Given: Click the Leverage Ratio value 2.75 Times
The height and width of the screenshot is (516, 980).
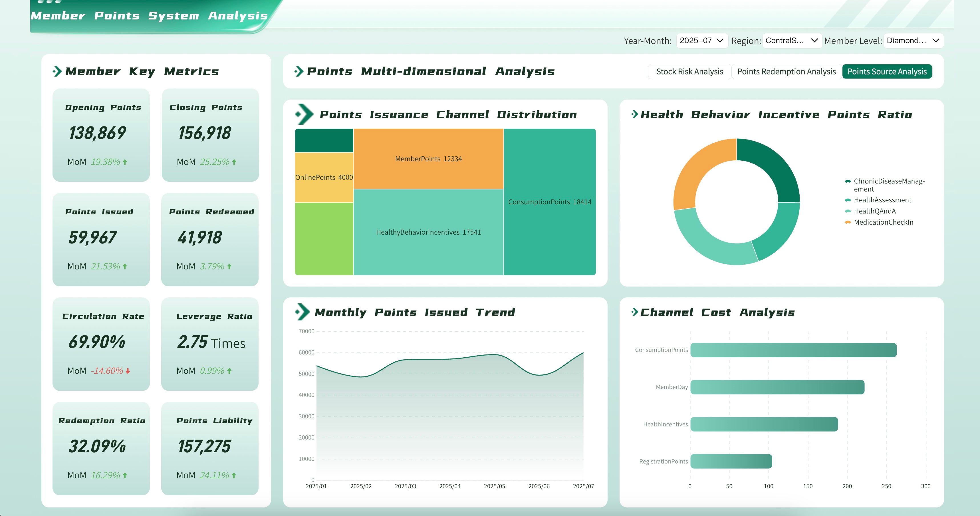Looking at the screenshot, I should point(211,342).
